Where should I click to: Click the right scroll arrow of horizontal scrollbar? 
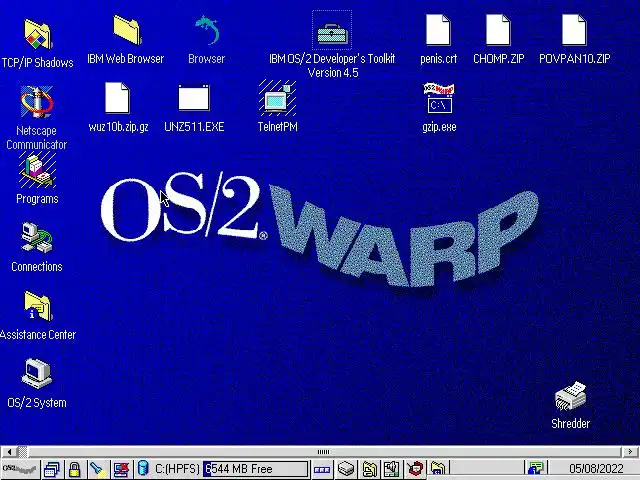(x=630, y=451)
